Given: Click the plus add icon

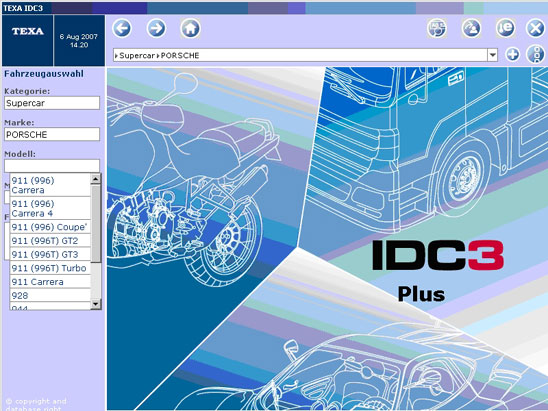Looking at the screenshot, I should [x=512, y=55].
